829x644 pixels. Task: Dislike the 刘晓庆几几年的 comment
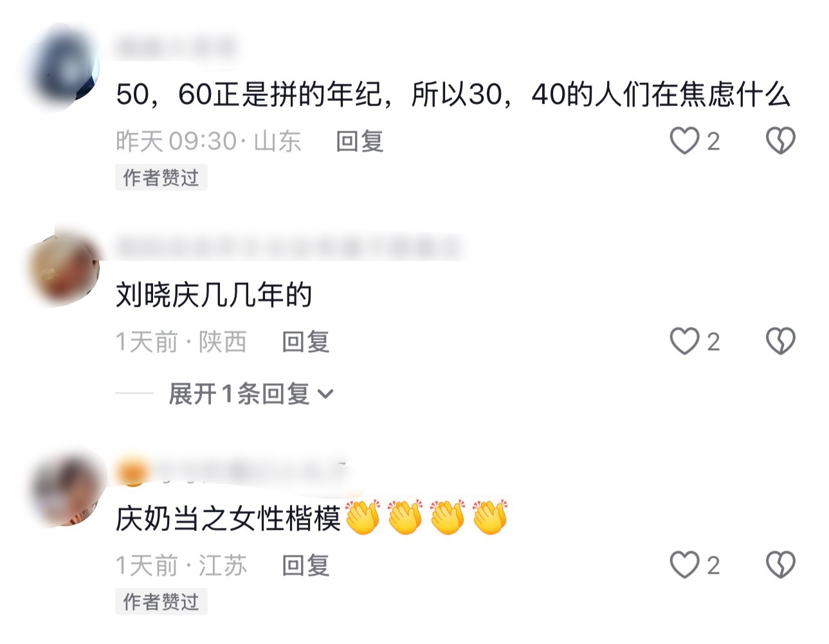click(780, 341)
